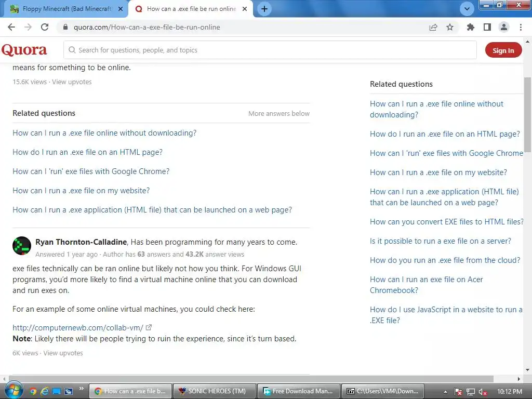The image size is (532, 399).
Task: Focus the Quora search box
Action: [x=270, y=50]
